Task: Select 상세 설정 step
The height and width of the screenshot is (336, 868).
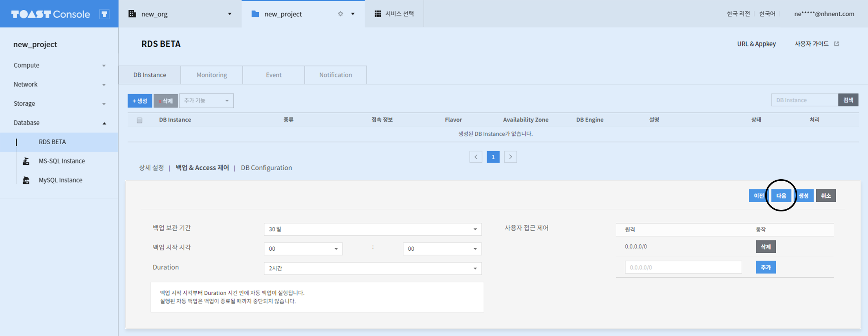Action: [151, 168]
